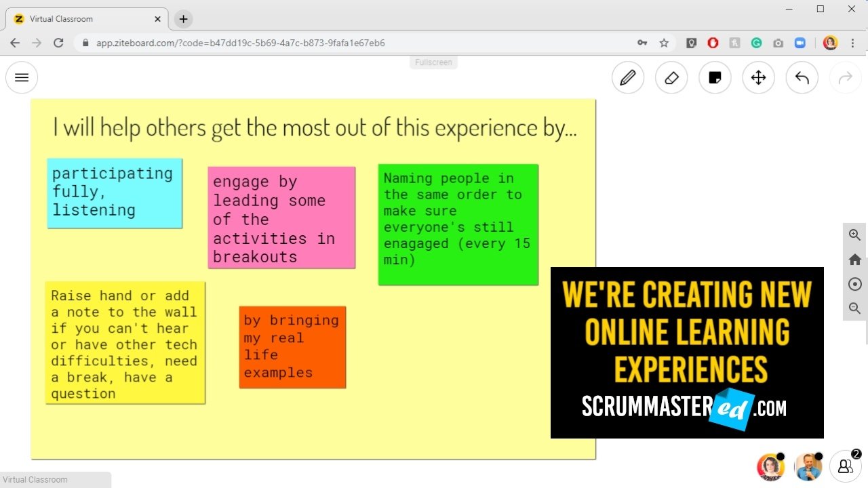The width and height of the screenshot is (868, 488).
Task: Click the Fullscreen button
Action: [433, 62]
